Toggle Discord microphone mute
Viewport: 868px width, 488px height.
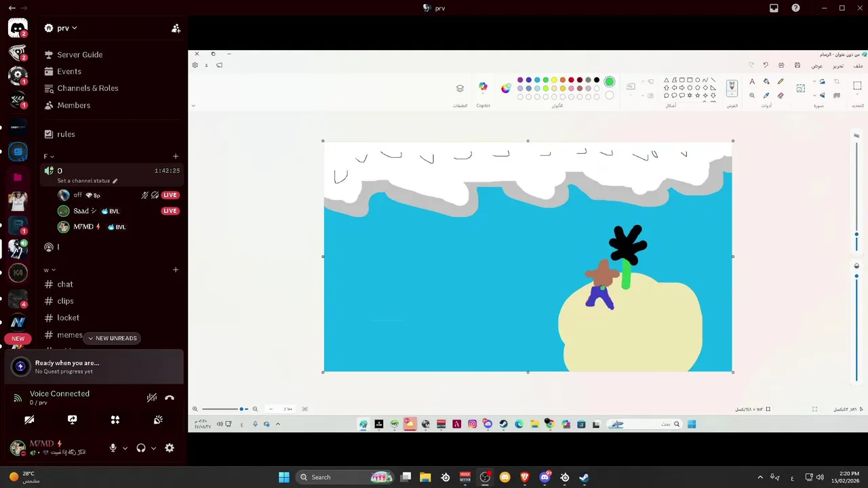coord(113,448)
